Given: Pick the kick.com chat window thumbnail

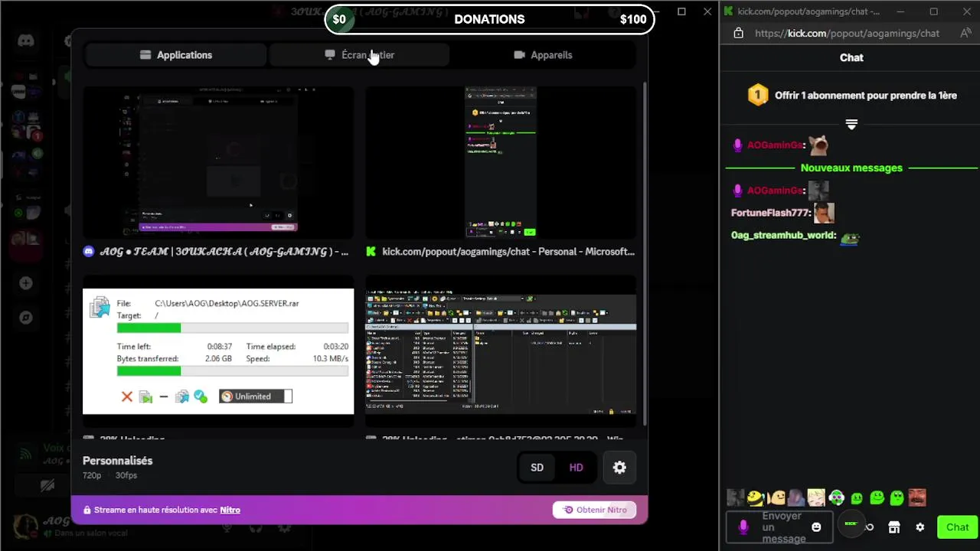Looking at the screenshot, I should point(501,162).
